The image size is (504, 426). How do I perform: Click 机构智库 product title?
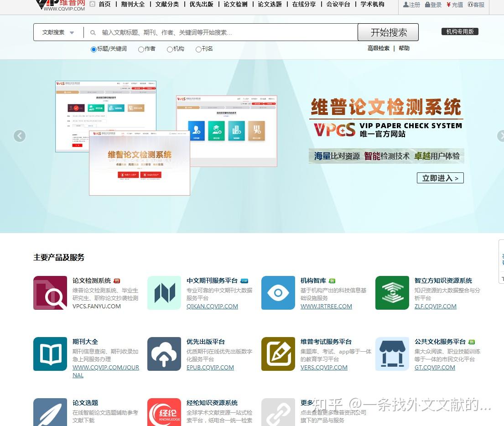click(313, 281)
